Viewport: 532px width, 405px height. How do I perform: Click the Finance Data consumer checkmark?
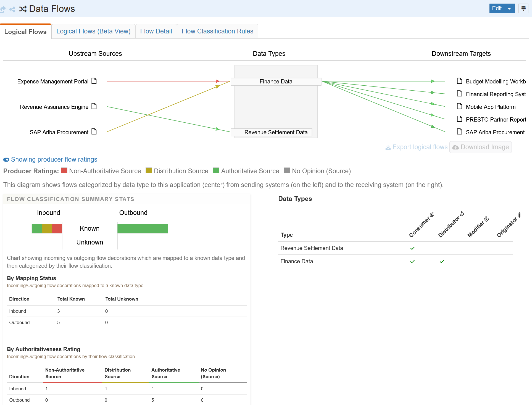412,262
